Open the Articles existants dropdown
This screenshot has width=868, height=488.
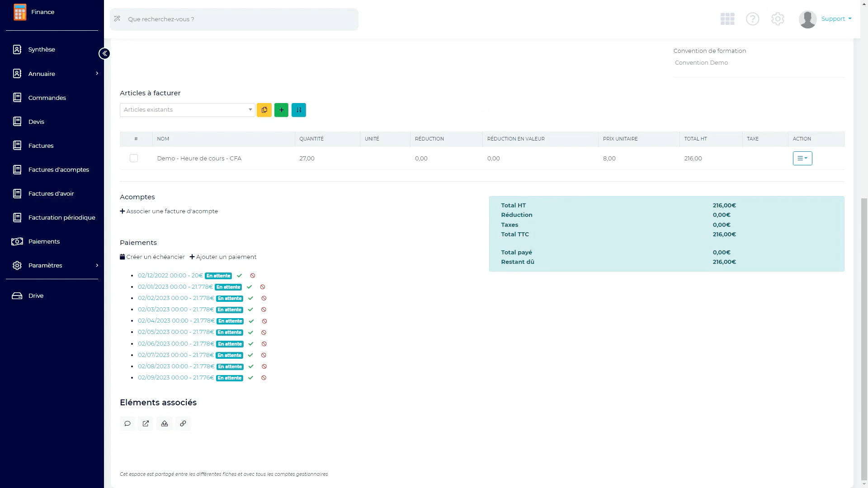point(187,110)
